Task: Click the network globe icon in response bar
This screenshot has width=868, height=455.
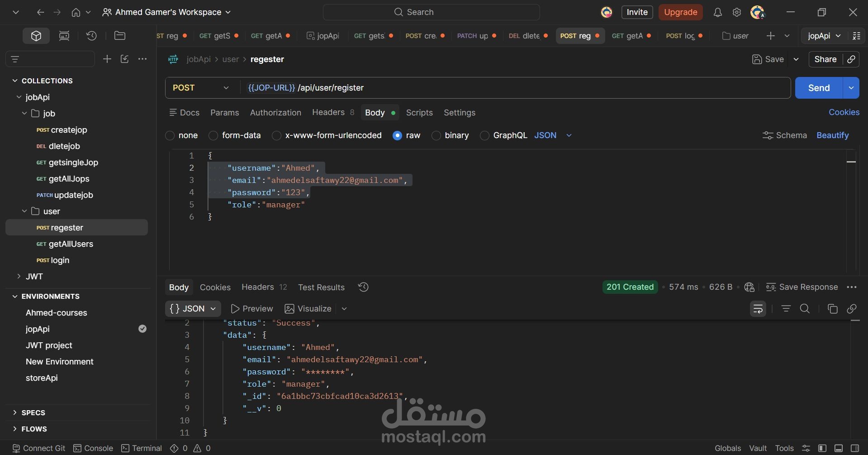Action: (749, 287)
